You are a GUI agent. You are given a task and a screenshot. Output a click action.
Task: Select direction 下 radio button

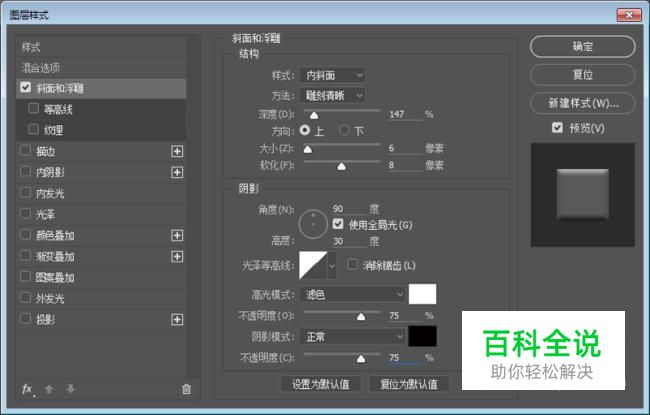click(344, 131)
